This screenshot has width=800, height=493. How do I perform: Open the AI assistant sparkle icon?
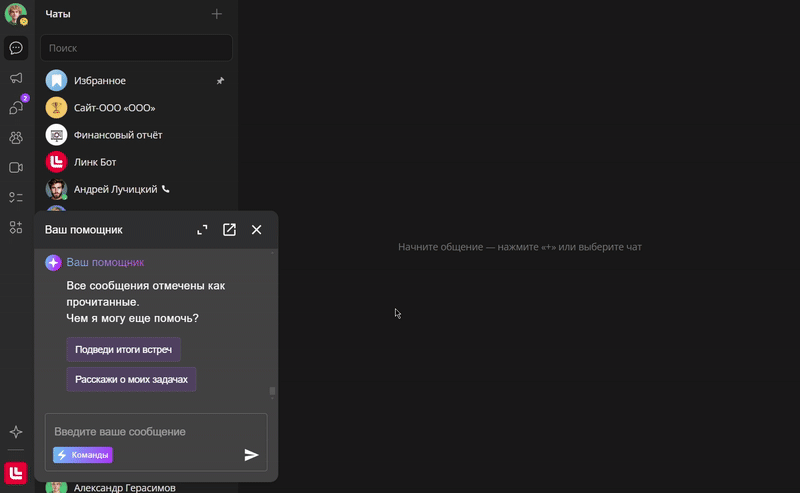pos(16,432)
